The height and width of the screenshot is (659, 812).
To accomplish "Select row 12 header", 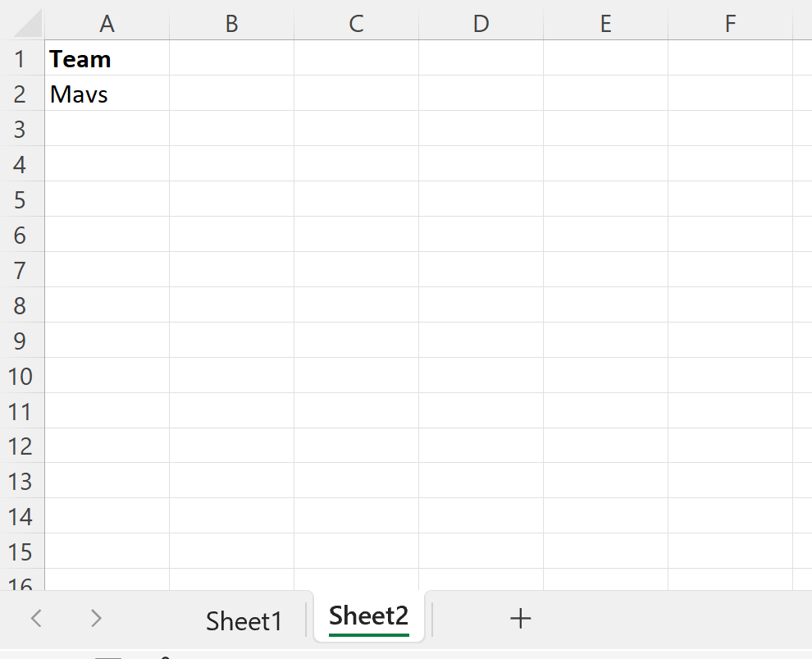I will pyautogui.click(x=21, y=446).
